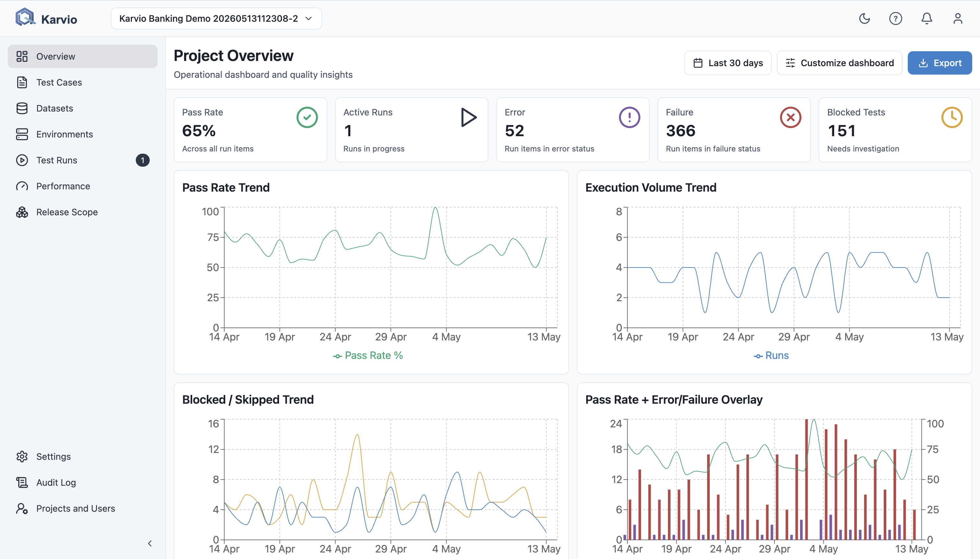Click the Settings gear icon

tap(22, 457)
